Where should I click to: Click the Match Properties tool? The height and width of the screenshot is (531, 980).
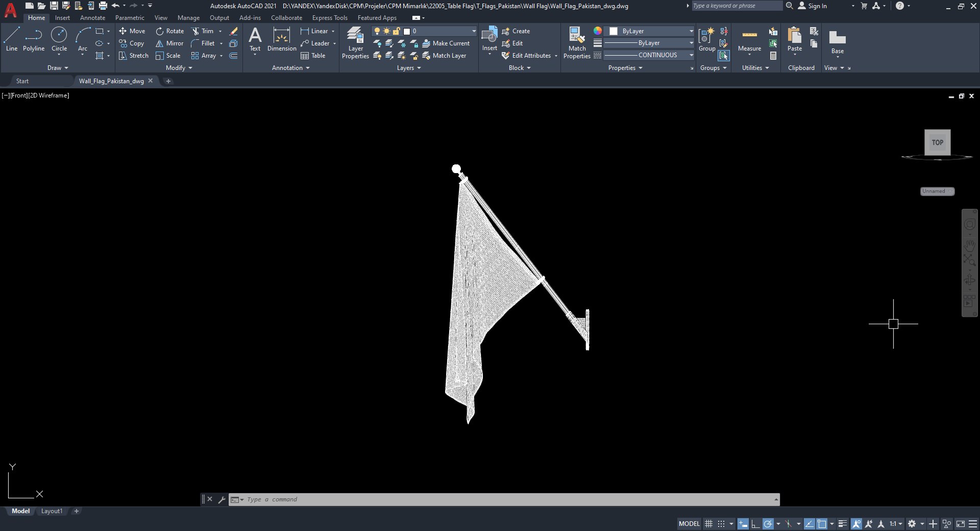click(577, 43)
